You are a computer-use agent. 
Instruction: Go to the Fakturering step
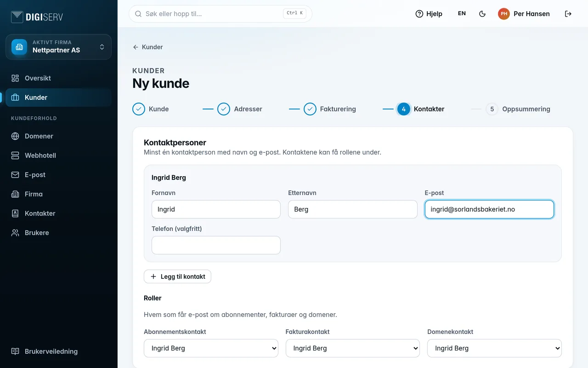(x=330, y=109)
